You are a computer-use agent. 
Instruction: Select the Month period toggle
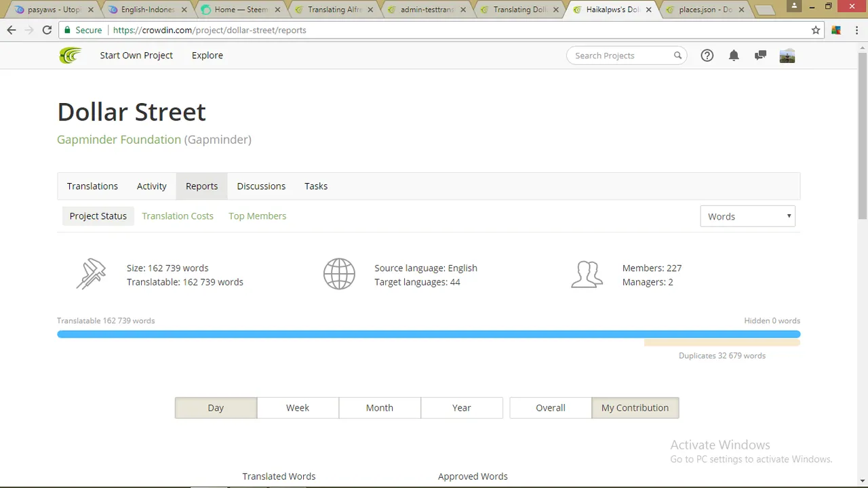(x=380, y=408)
